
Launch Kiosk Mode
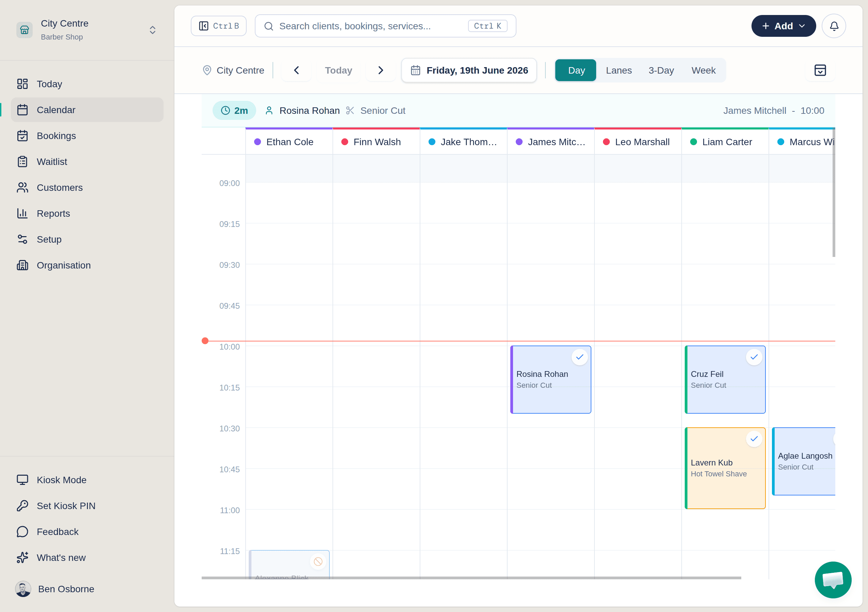[87, 480]
